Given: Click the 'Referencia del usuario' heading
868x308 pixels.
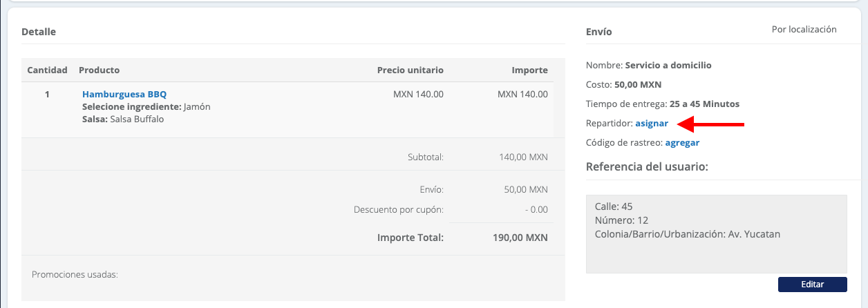Looking at the screenshot, I should pyautogui.click(x=646, y=167).
